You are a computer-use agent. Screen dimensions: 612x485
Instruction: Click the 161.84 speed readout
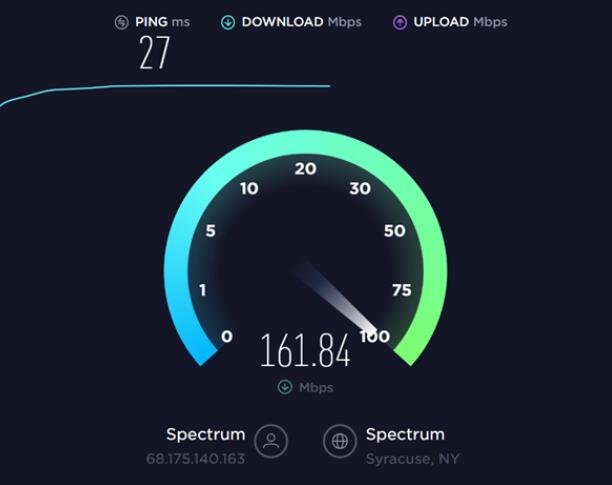(x=305, y=350)
